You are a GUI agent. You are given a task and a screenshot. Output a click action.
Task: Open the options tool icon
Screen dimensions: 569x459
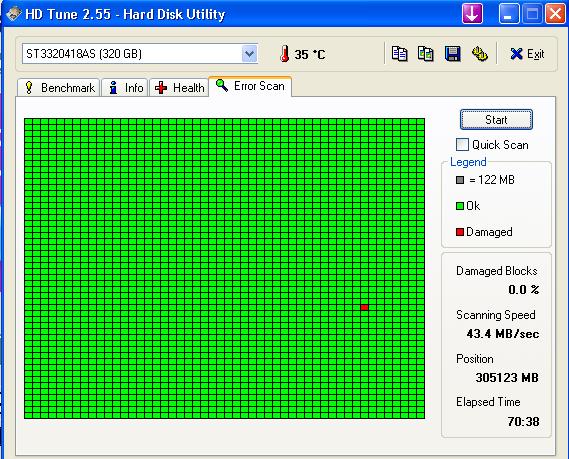pyautogui.click(x=479, y=54)
